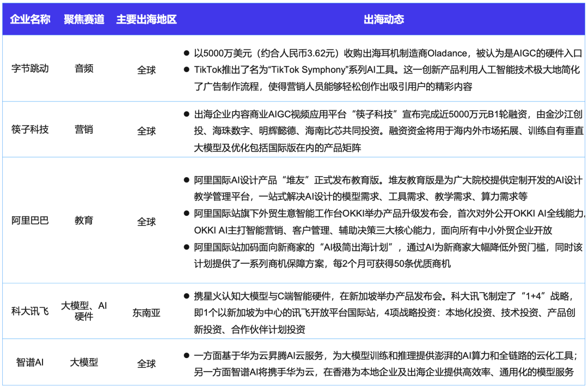588x388 pixels.
Task: Select the "筷子科技" company name cell
Action: pyautogui.click(x=30, y=130)
